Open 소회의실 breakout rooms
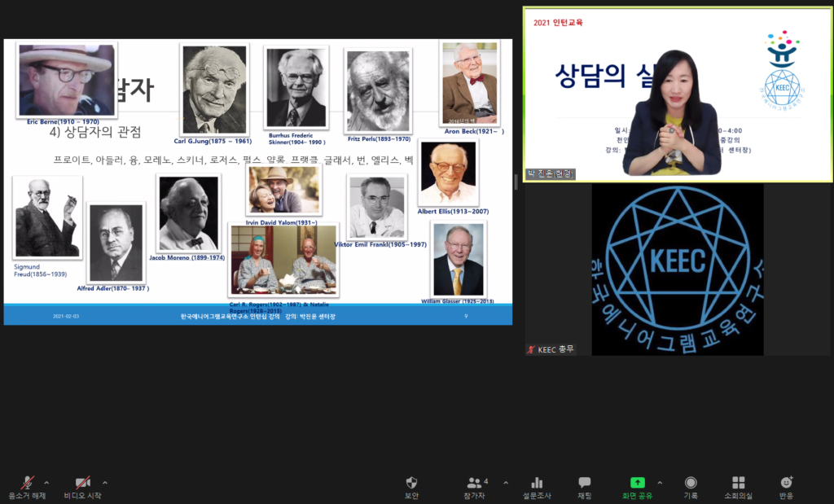The width and height of the screenshot is (834, 504). [x=738, y=488]
